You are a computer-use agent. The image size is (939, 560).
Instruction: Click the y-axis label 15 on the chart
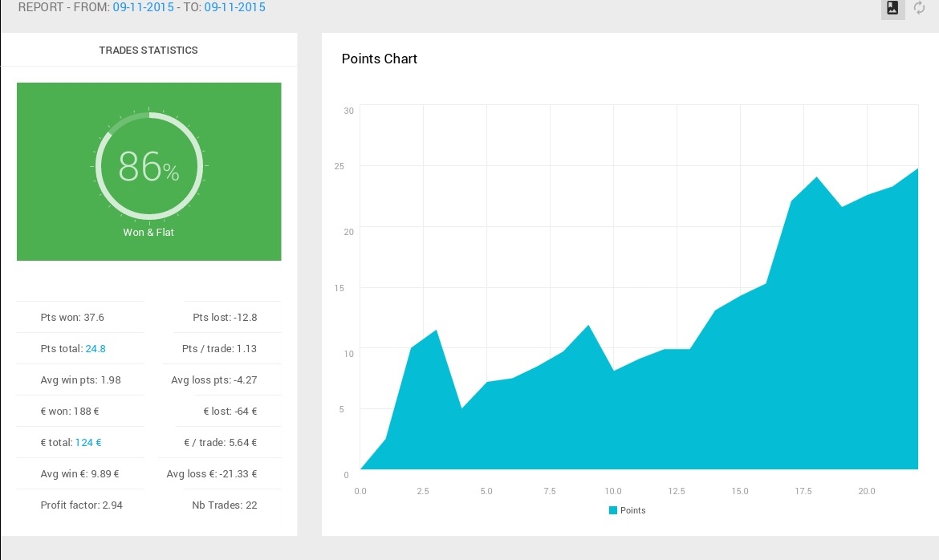[339, 288]
